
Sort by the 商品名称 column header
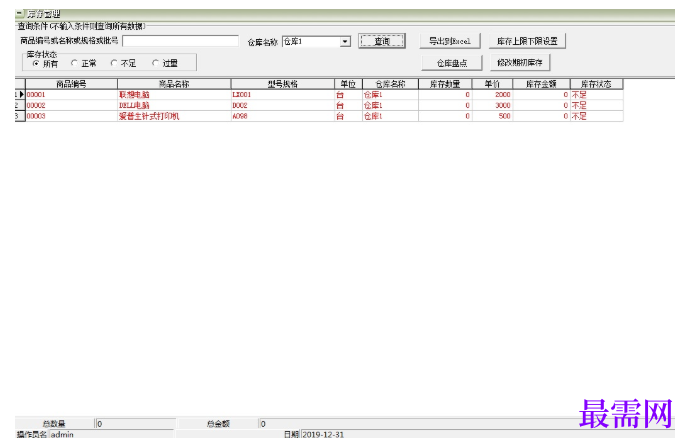pyautogui.click(x=174, y=84)
